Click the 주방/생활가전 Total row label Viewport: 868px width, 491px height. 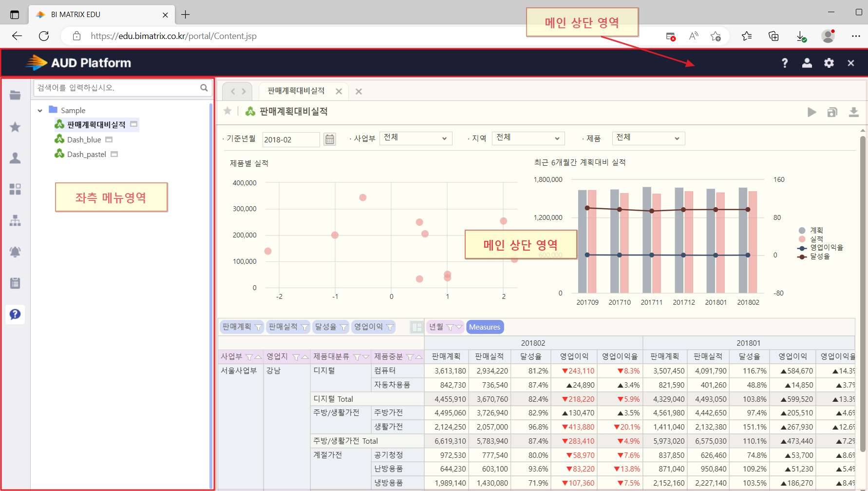click(x=345, y=441)
